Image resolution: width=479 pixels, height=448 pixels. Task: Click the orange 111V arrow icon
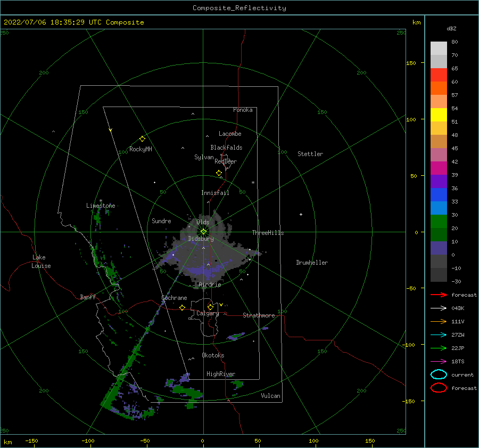point(439,321)
